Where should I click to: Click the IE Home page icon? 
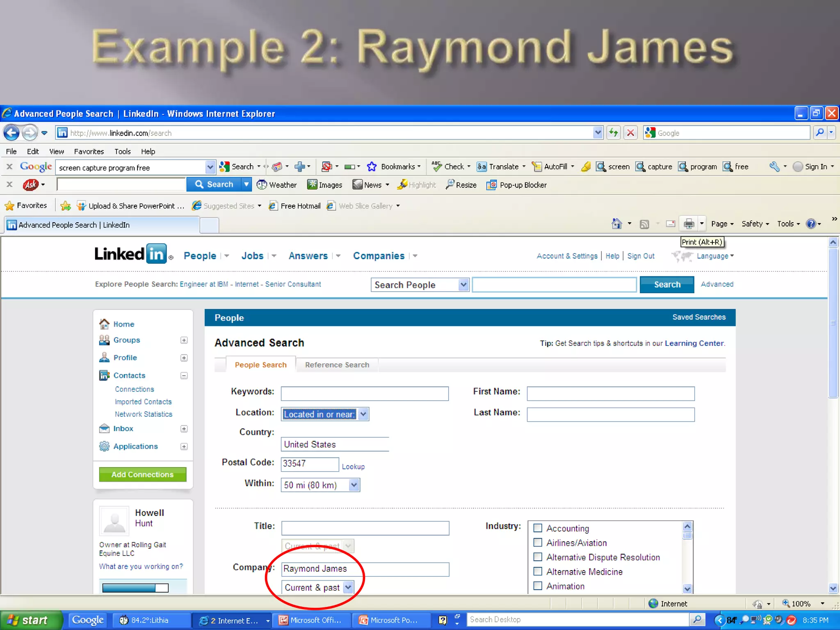(x=616, y=224)
